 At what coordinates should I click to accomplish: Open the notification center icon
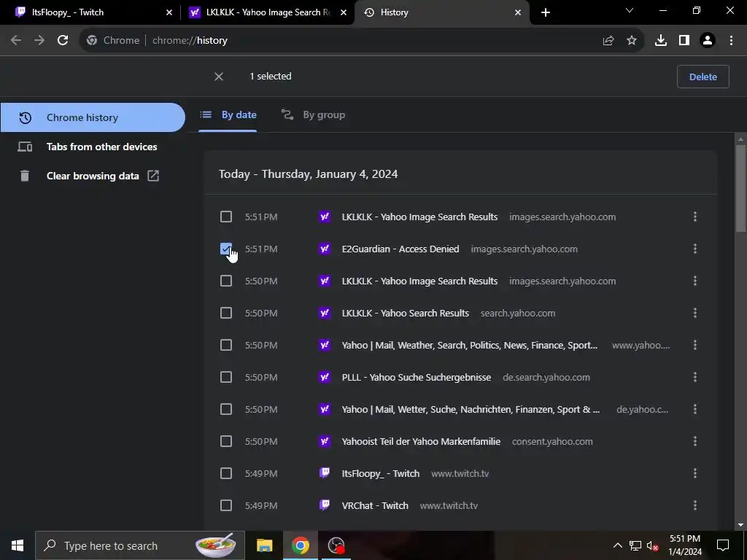click(x=723, y=545)
